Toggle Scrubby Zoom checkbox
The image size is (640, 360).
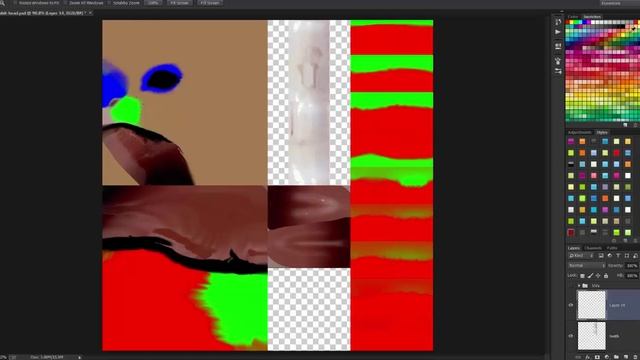coord(109,3)
